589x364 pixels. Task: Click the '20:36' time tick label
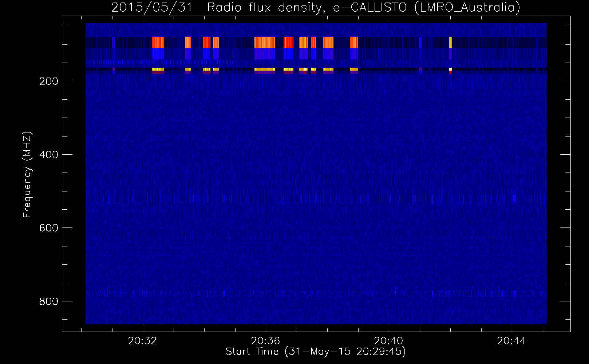click(x=266, y=341)
